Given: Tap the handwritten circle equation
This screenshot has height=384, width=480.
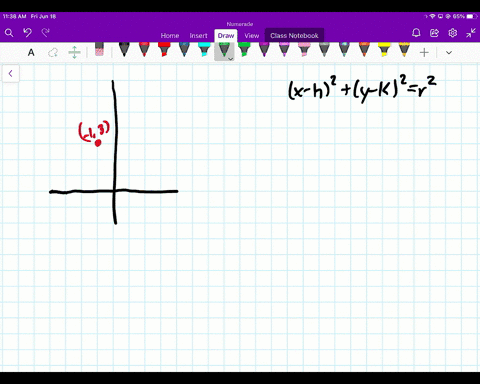Looking at the screenshot, I should [x=362, y=89].
